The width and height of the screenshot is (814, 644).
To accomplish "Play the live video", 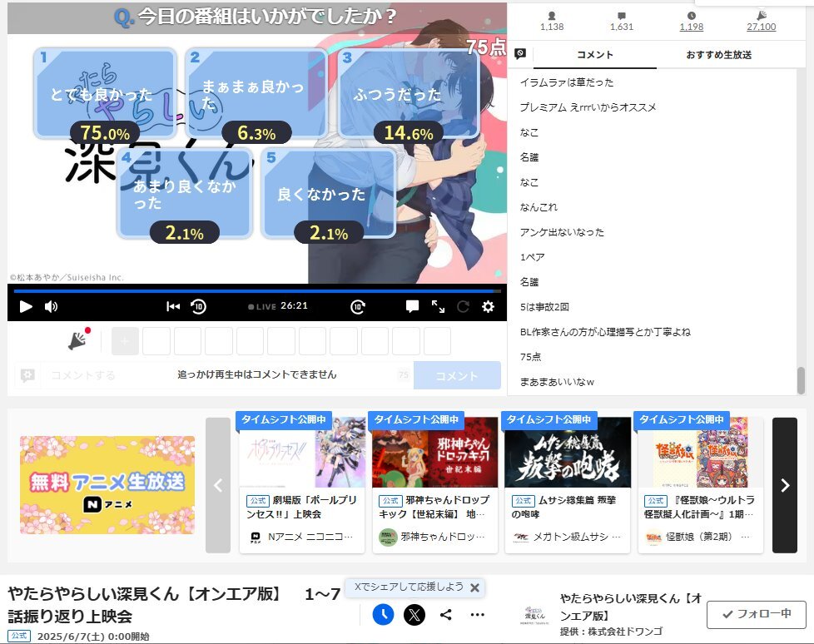I will pos(26,307).
